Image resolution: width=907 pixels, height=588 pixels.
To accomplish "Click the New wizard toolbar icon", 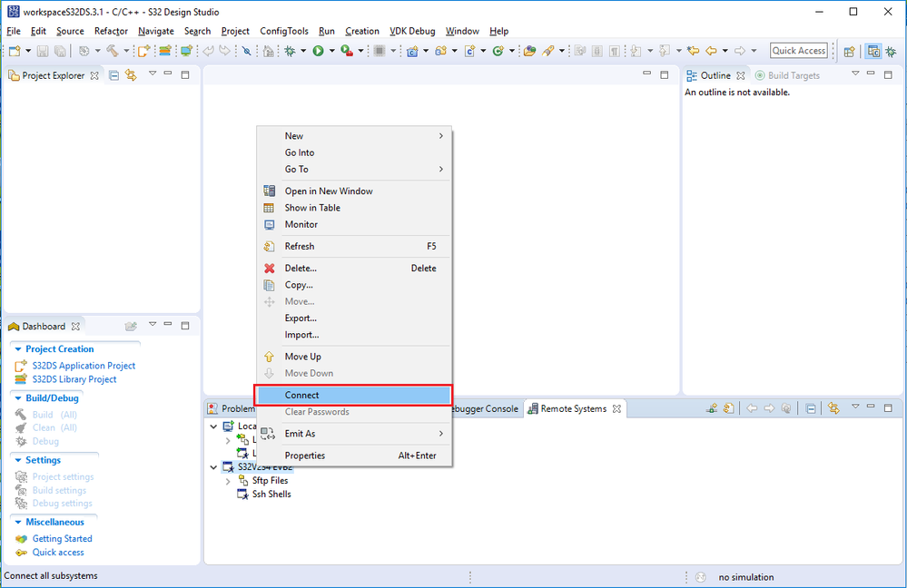I will pos(14,51).
